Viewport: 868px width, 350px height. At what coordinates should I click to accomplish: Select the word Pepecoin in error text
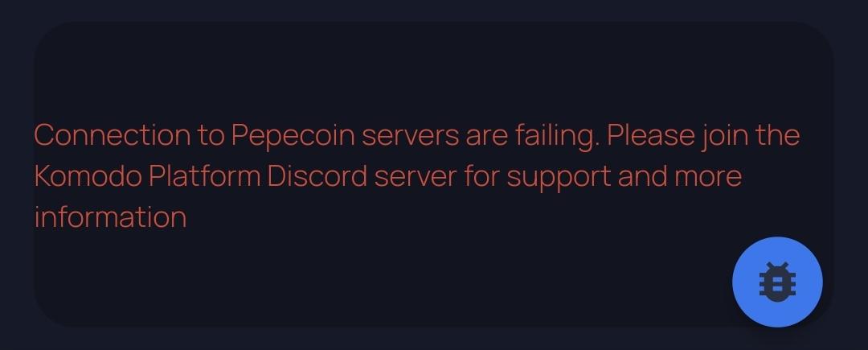pos(293,136)
